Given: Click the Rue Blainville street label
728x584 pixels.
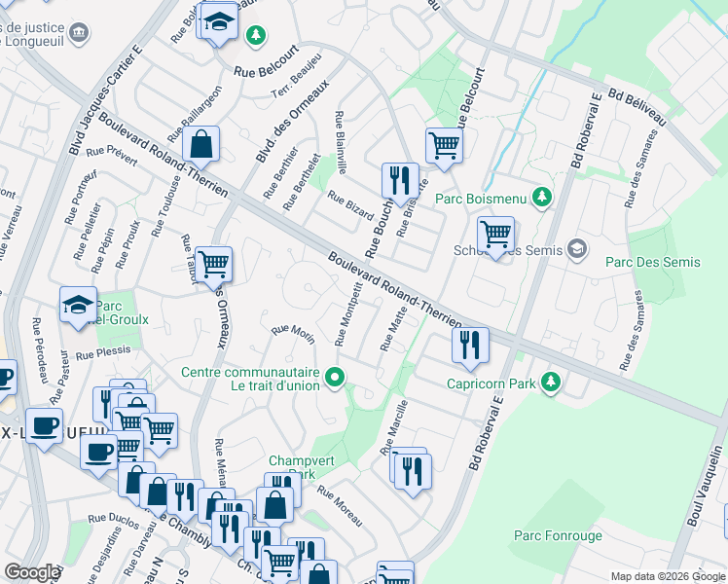Looking at the screenshot, I should (x=341, y=142).
